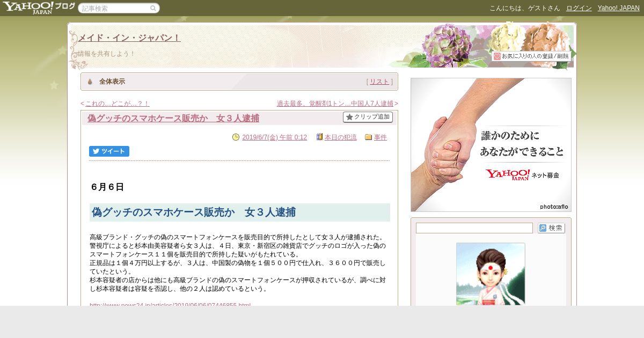Click the 情報を共有しよう！ subtitle text
The width and height of the screenshot is (644, 338).
point(107,54)
